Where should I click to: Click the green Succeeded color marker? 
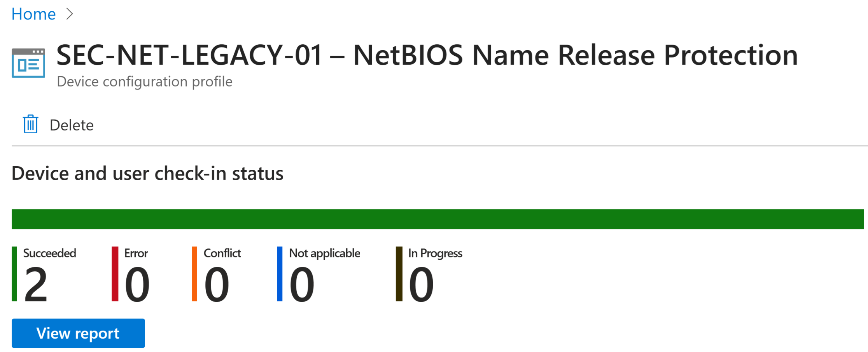coord(14,274)
